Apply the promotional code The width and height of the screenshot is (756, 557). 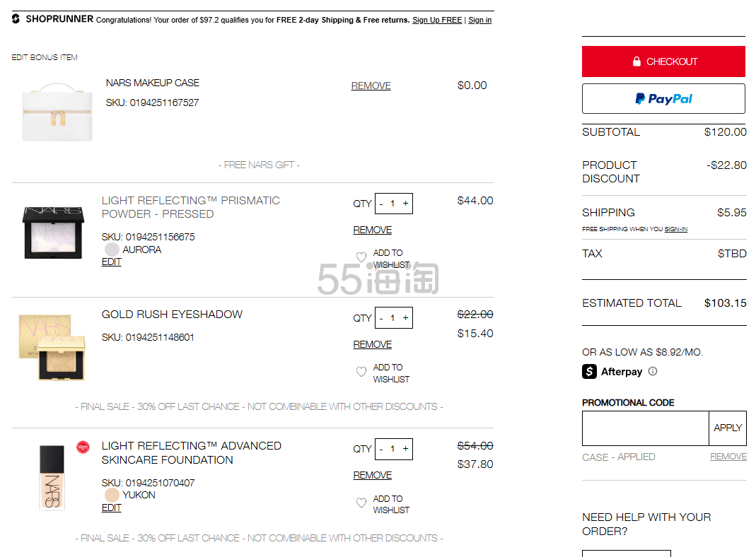point(727,428)
